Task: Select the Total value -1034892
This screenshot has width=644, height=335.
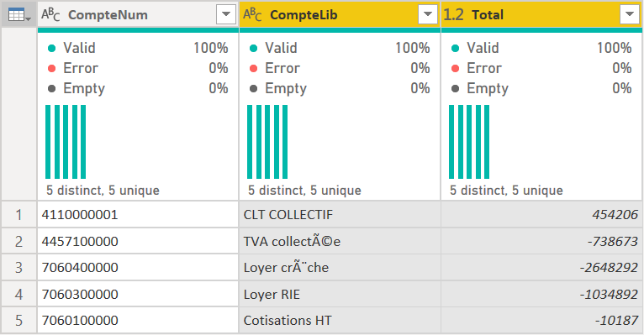Action: point(541,294)
